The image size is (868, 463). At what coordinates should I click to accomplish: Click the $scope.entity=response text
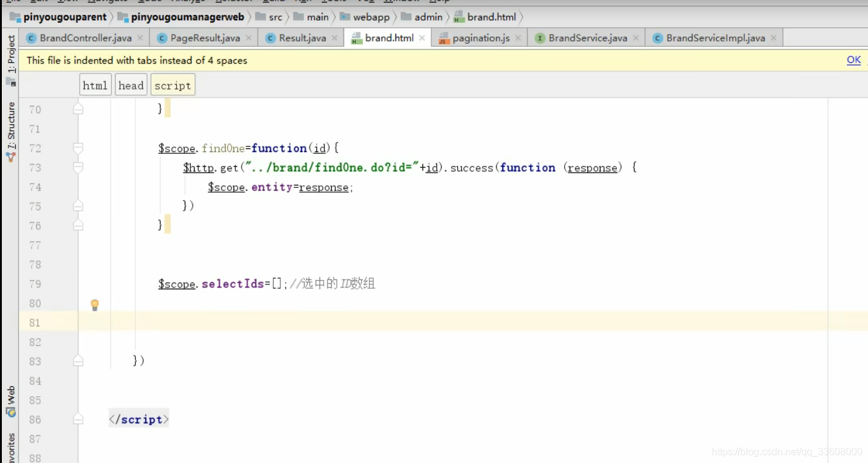coord(280,187)
